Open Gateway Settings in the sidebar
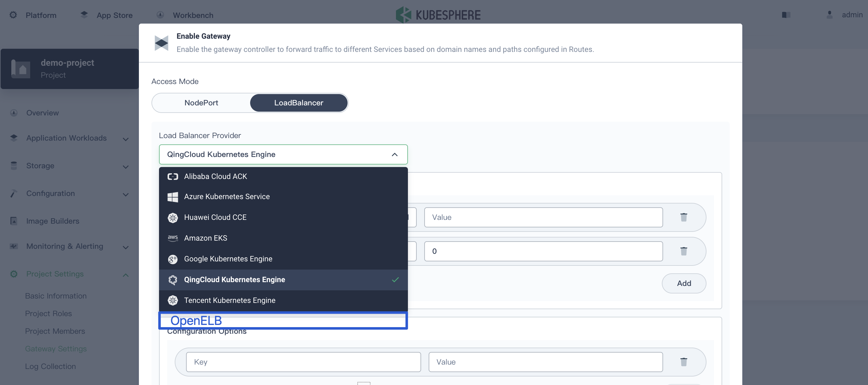Image resolution: width=868 pixels, height=385 pixels. click(56, 349)
